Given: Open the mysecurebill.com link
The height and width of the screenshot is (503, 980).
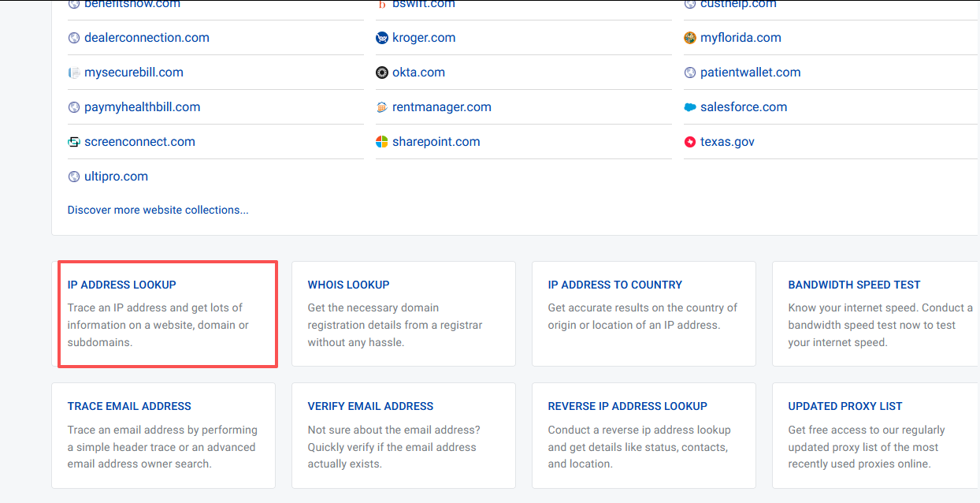Looking at the screenshot, I should point(133,73).
